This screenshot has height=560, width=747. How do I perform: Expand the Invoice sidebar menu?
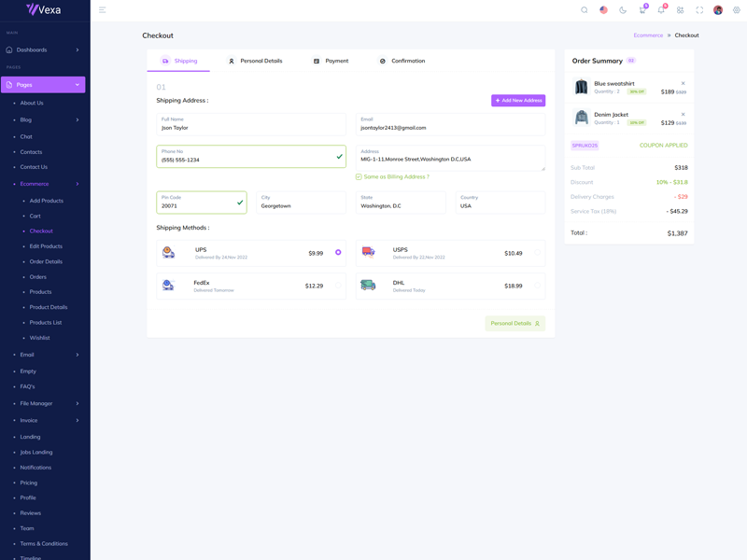click(43, 420)
